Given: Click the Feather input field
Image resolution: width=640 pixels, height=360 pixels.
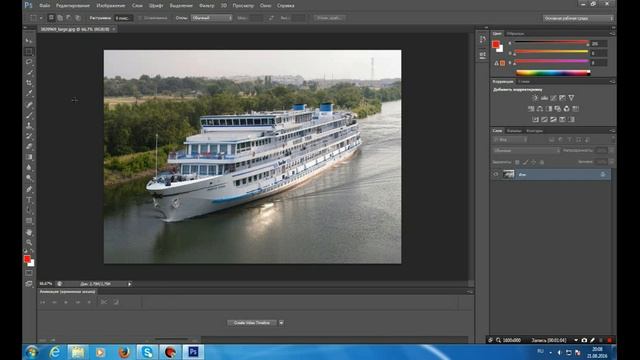Looking at the screenshot, I should click(x=123, y=18).
